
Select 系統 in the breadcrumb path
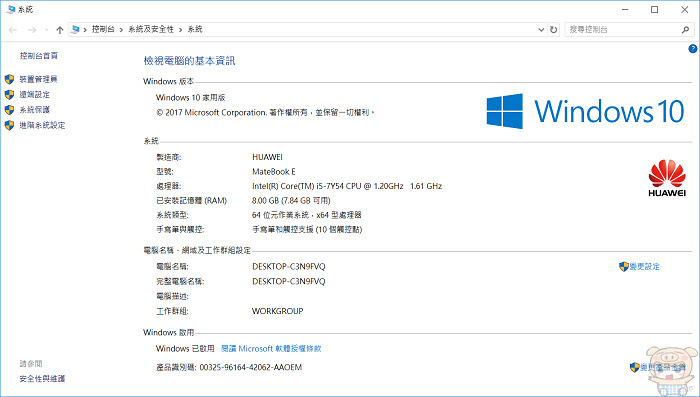click(x=195, y=29)
